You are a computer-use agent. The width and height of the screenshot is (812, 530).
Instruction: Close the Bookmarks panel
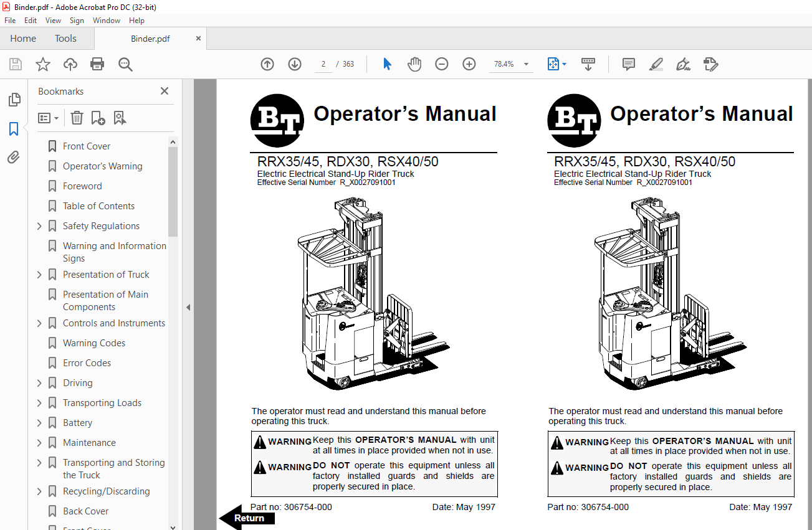click(165, 91)
